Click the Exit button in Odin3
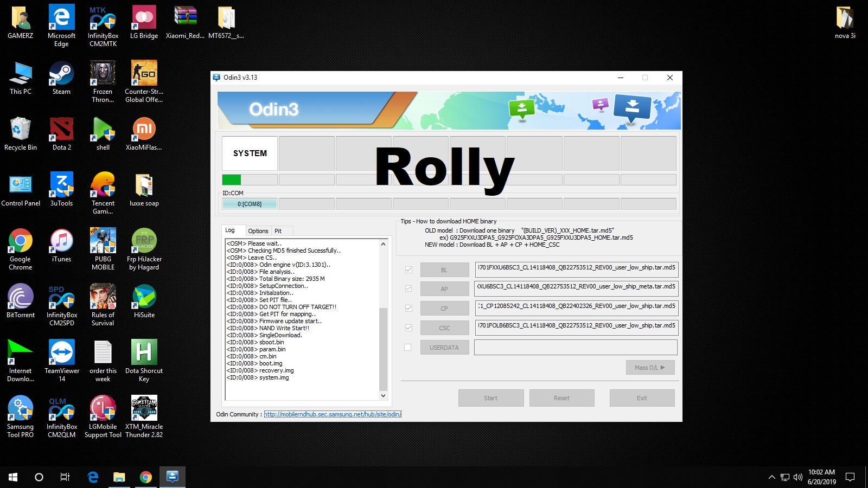Image resolution: width=868 pixels, height=488 pixels. click(x=642, y=398)
